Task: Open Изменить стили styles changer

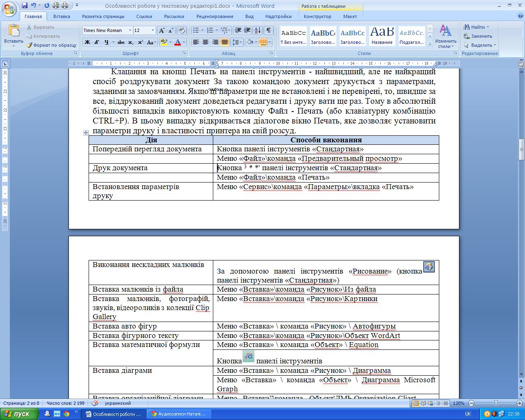Action: (445, 36)
